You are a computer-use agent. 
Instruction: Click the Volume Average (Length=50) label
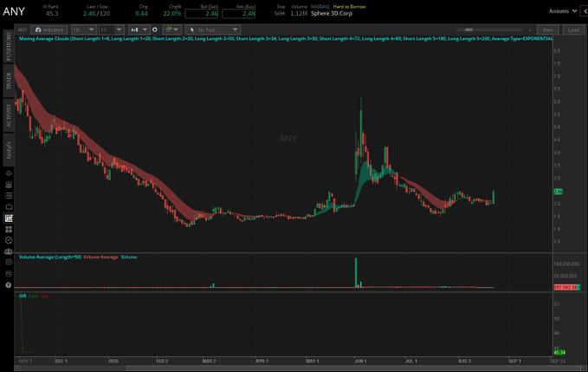pos(50,258)
